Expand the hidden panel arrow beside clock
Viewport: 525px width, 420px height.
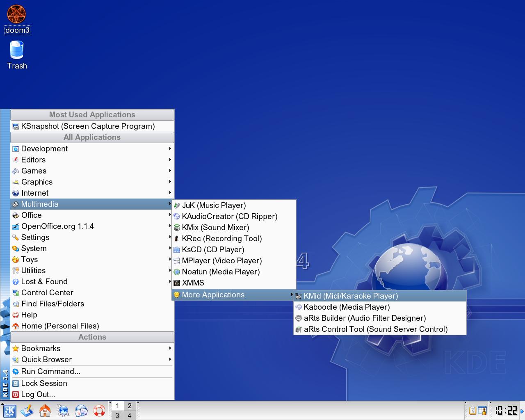pyautogui.click(x=522, y=411)
